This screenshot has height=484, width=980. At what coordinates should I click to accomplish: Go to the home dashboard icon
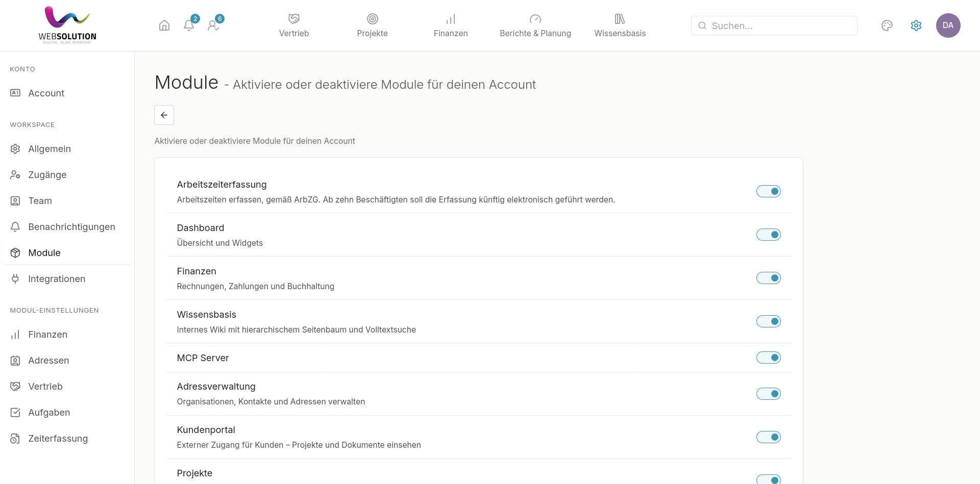coord(164,26)
